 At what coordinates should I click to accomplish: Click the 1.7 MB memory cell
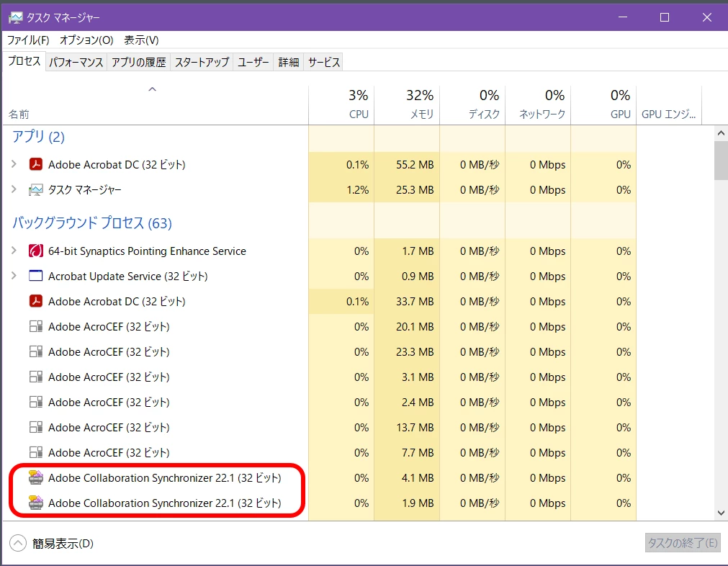[407, 251]
